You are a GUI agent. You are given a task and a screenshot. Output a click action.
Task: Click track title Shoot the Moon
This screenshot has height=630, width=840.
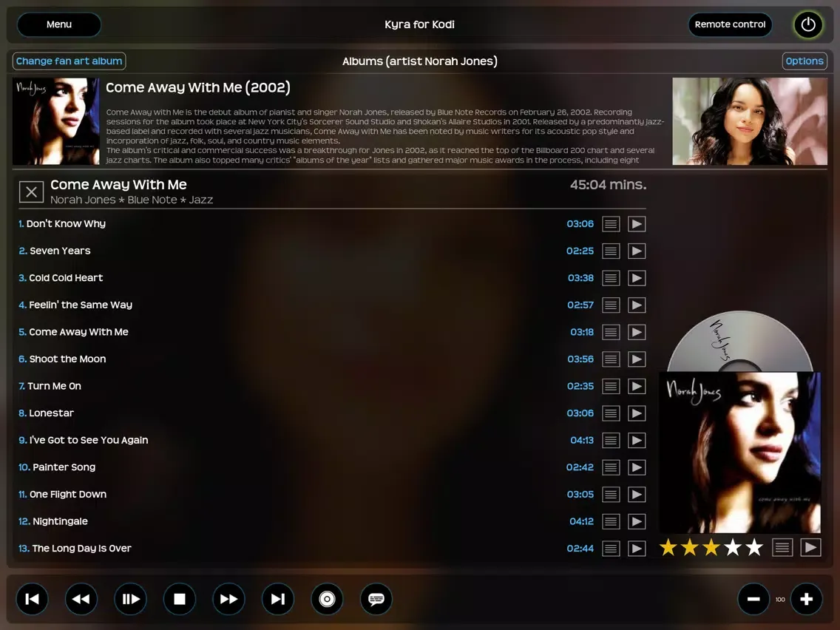pyautogui.click(x=67, y=359)
